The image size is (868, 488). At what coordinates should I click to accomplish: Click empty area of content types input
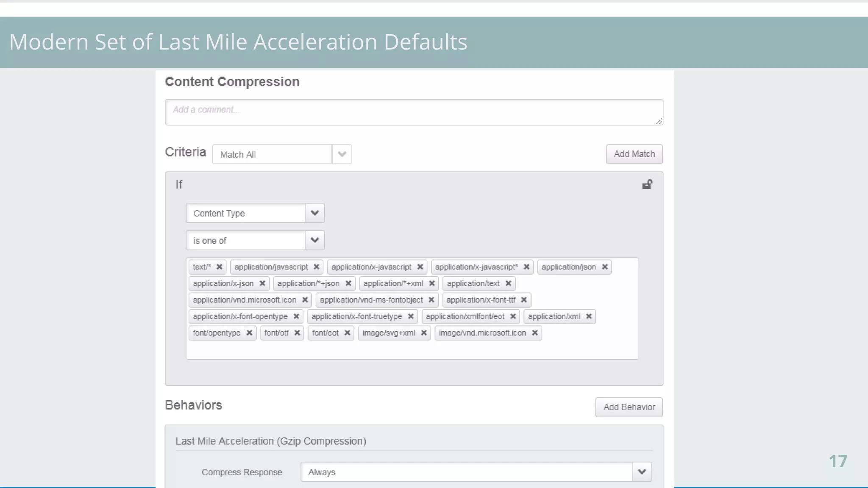(x=412, y=350)
